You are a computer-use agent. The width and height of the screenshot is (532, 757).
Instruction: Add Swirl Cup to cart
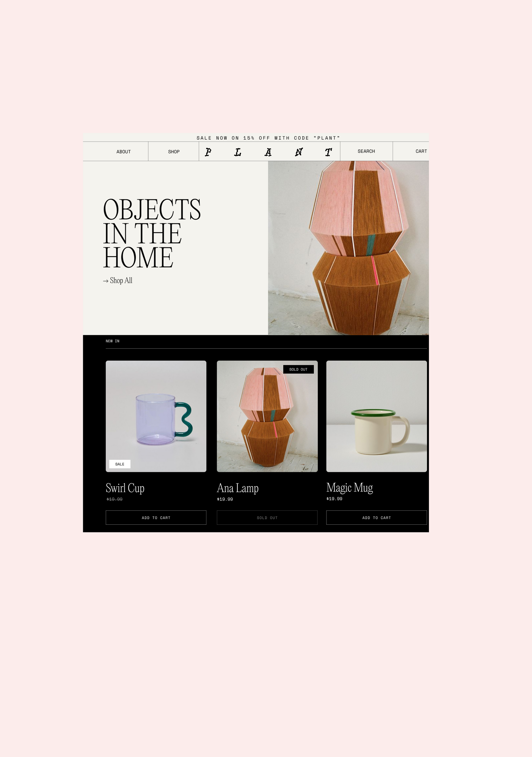pos(156,518)
